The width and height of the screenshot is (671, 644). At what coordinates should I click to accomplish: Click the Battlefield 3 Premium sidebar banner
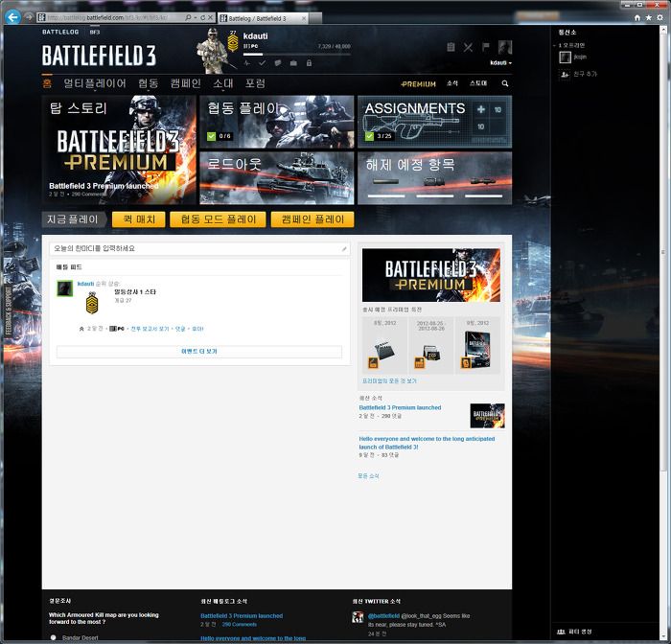(431, 275)
